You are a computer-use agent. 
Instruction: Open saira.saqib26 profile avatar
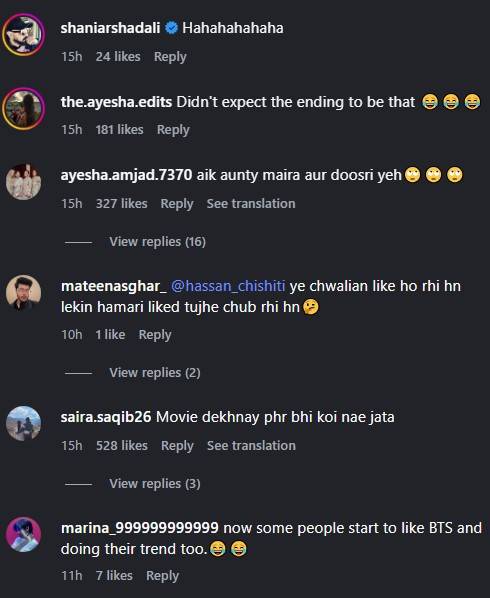coord(24,424)
